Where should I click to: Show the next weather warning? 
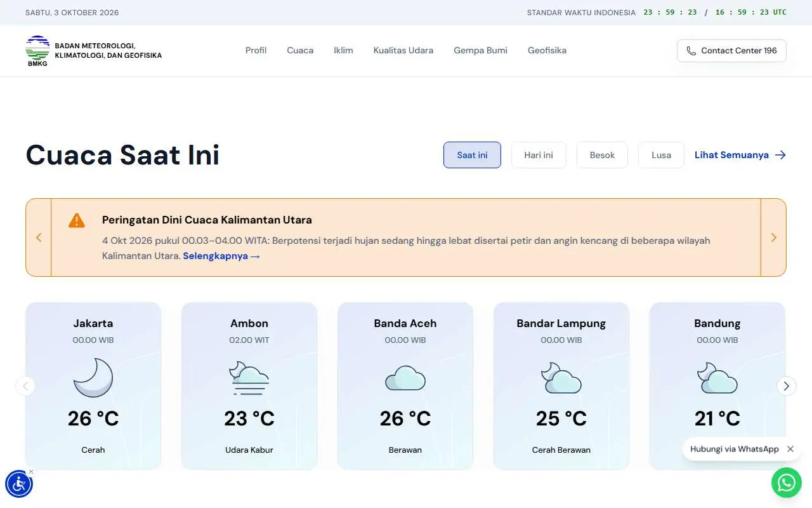(773, 237)
